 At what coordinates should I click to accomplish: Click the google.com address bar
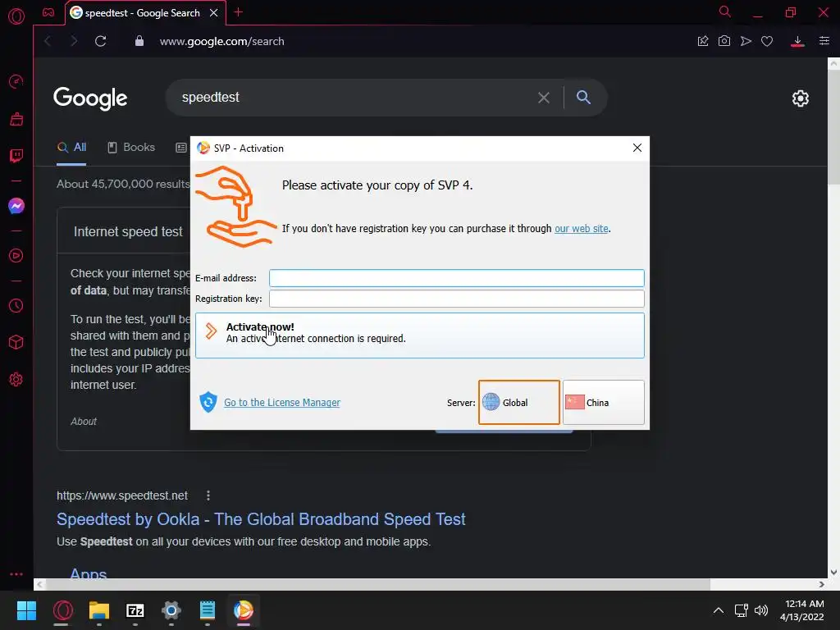click(x=221, y=41)
